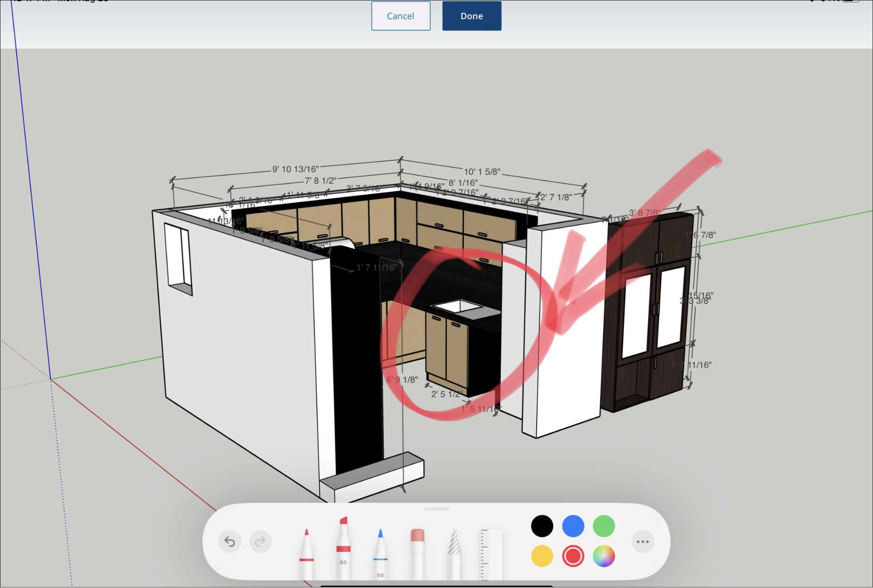Tap the undo arrow in markup toolbar
The image size is (873, 588).
pos(230,542)
